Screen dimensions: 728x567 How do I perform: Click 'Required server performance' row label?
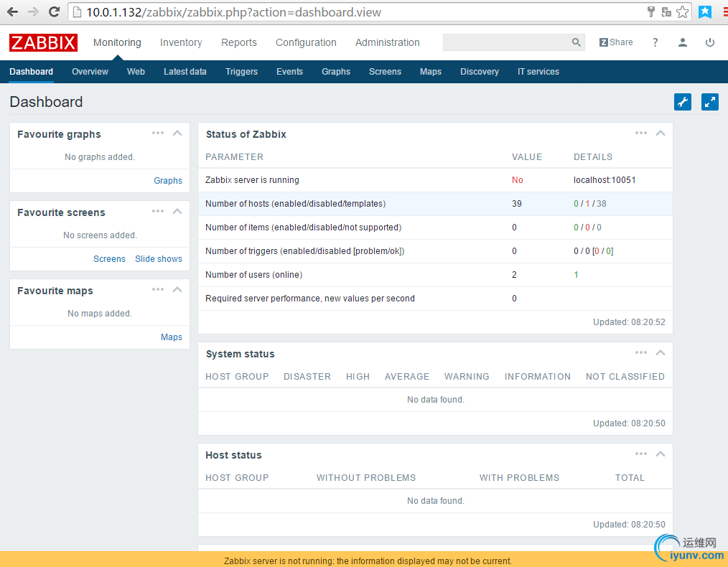[310, 299]
